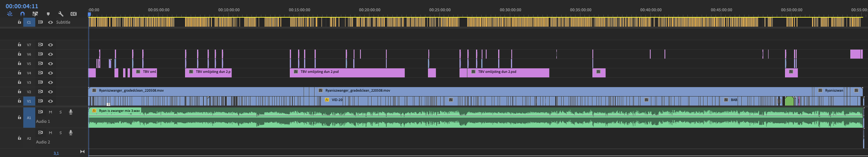Enable voice-over record mic on Audio 1
The width and height of the screenshot is (868, 157).
click(71, 112)
